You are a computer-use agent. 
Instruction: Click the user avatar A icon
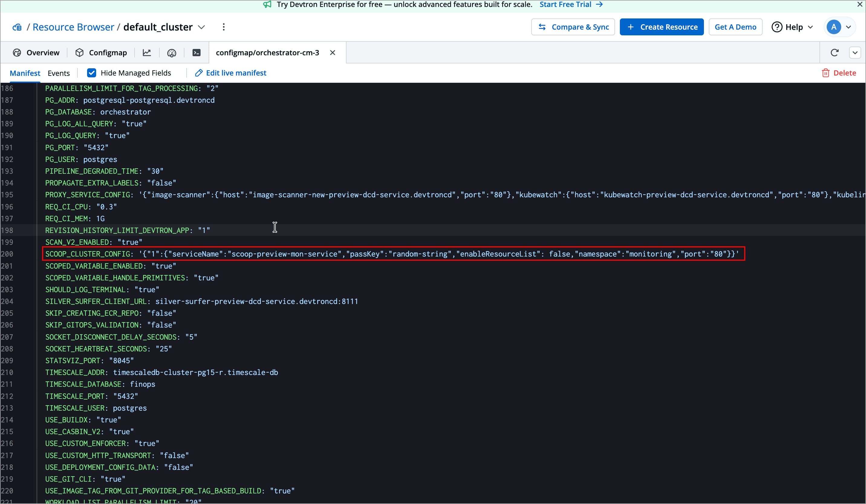click(x=833, y=27)
